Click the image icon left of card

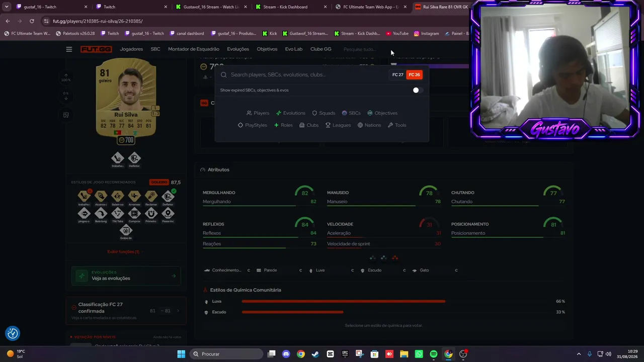pyautogui.click(x=66, y=115)
